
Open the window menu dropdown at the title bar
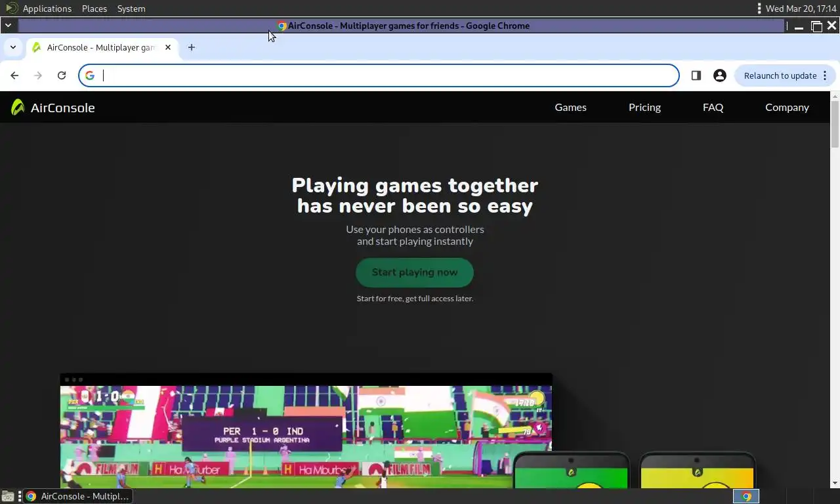pos(7,26)
